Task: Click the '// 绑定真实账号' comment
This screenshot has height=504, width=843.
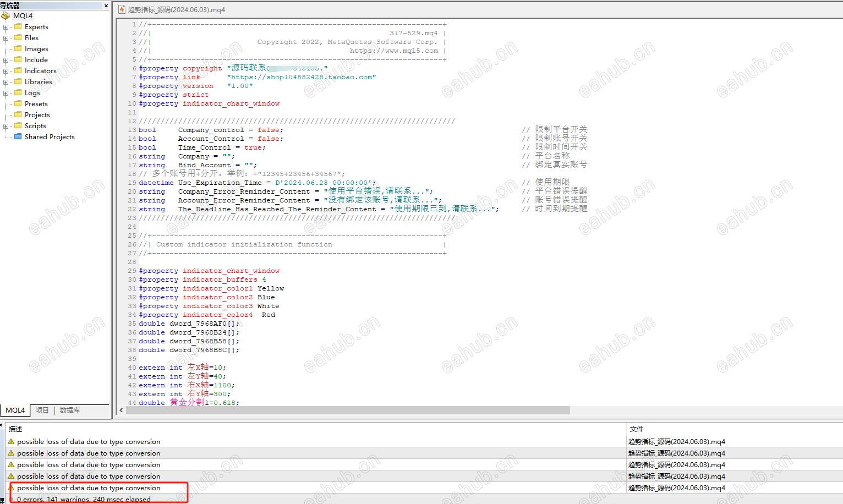Action: click(x=555, y=165)
